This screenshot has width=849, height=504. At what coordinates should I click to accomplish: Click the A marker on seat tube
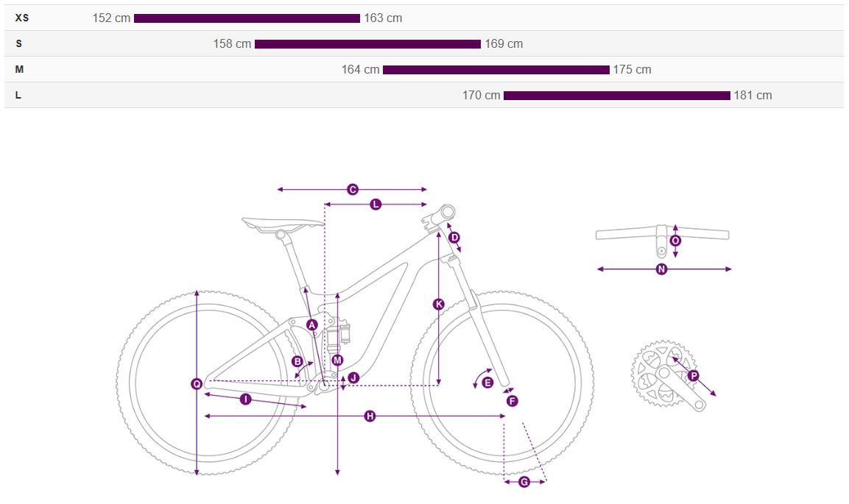tap(311, 324)
